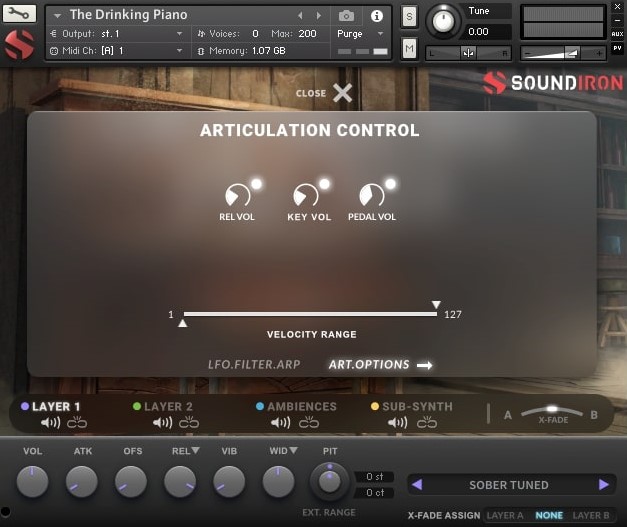The width and height of the screenshot is (627, 527).
Task: Click the PIT pitch knob
Action: [329, 481]
